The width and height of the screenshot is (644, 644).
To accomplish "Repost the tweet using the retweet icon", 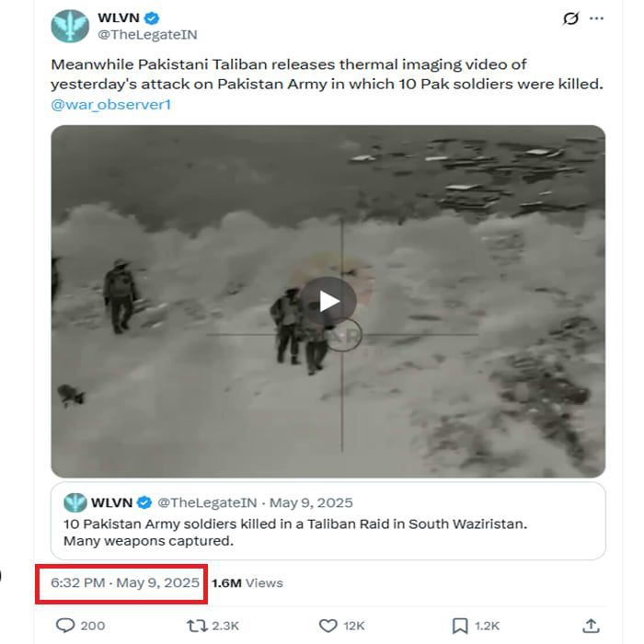I will pos(196,626).
